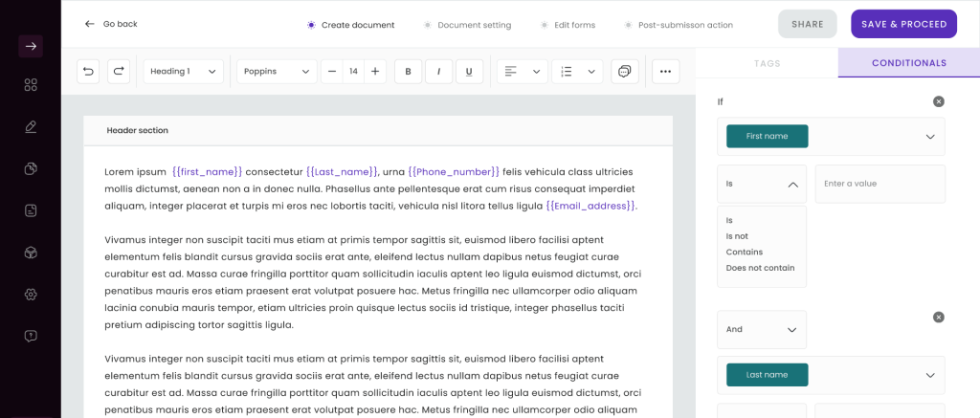980x418 pixels.
Task: Click the First name tag chip
Action: click(767, 136)
